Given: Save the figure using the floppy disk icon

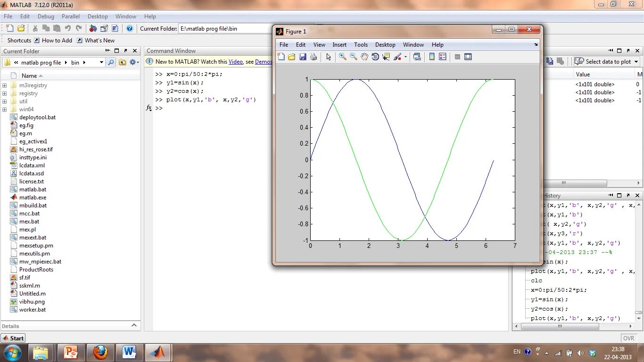Looking at the screenshot, I should coord(303,57).
